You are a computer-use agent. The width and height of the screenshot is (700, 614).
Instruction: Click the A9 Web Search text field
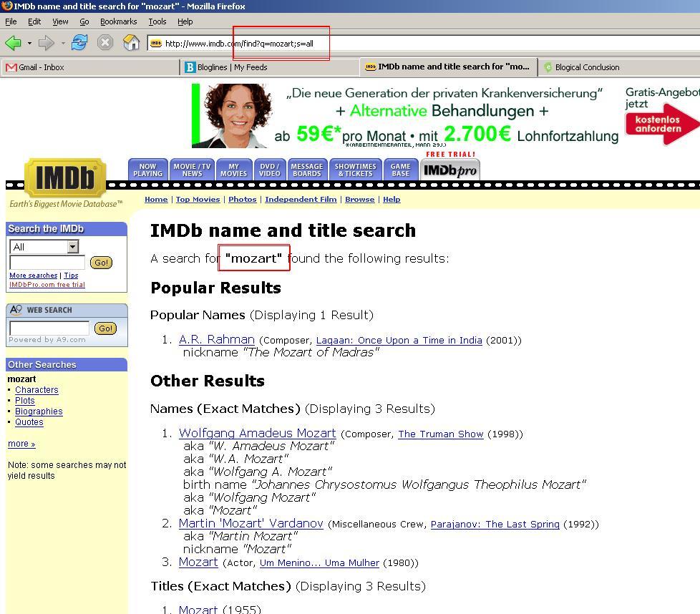tap(49, 328)
